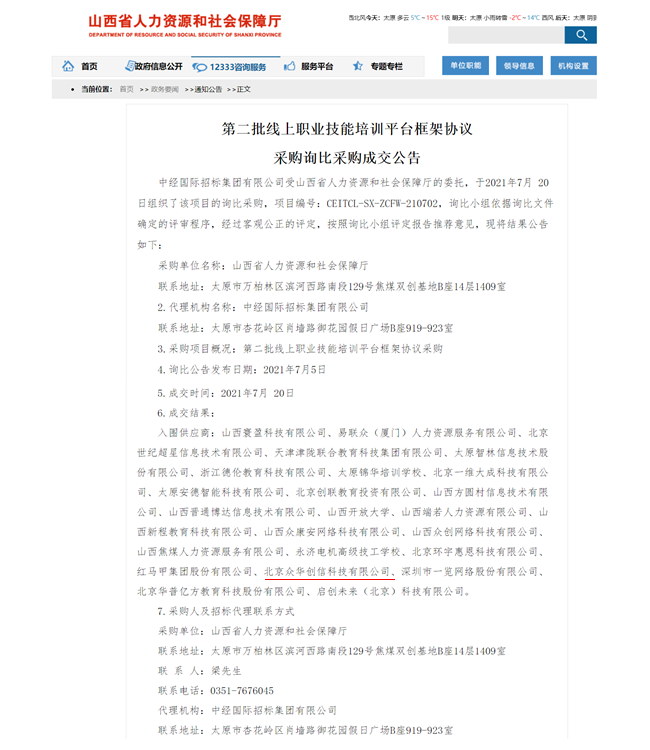
Task: Click the contact line 联系人：梁先生
Action: (200, 671)
